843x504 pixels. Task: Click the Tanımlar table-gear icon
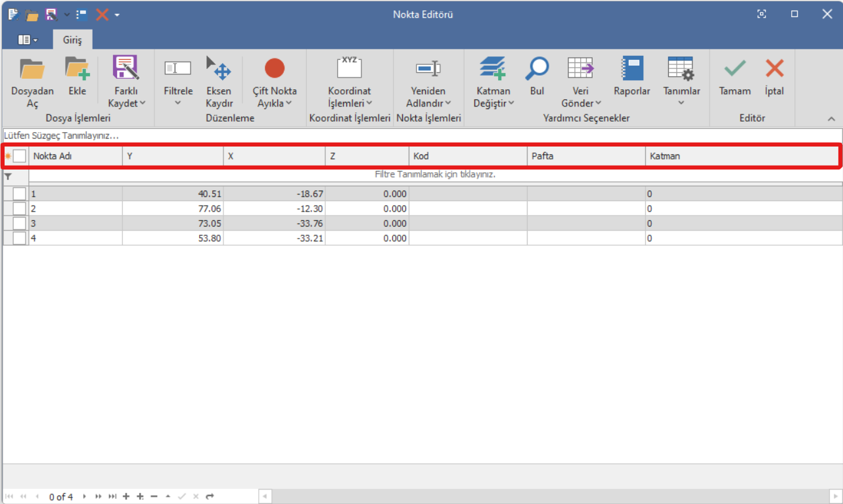[681, 68]
